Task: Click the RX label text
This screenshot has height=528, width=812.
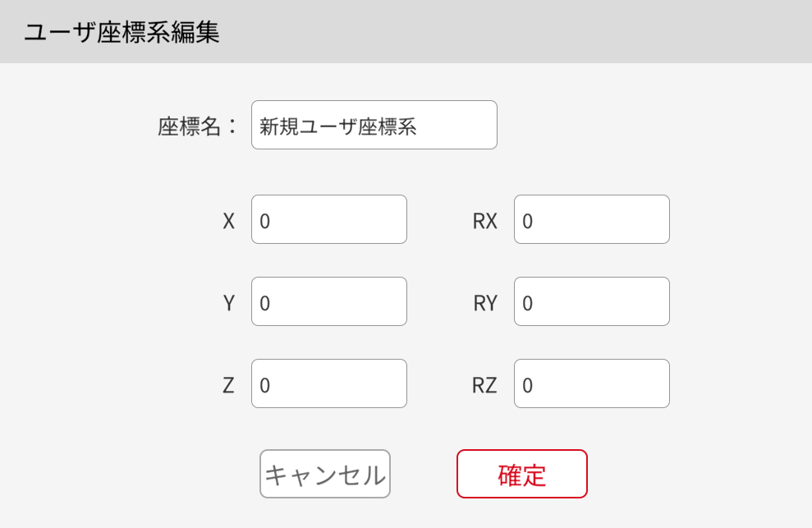Action: (484, 221)
